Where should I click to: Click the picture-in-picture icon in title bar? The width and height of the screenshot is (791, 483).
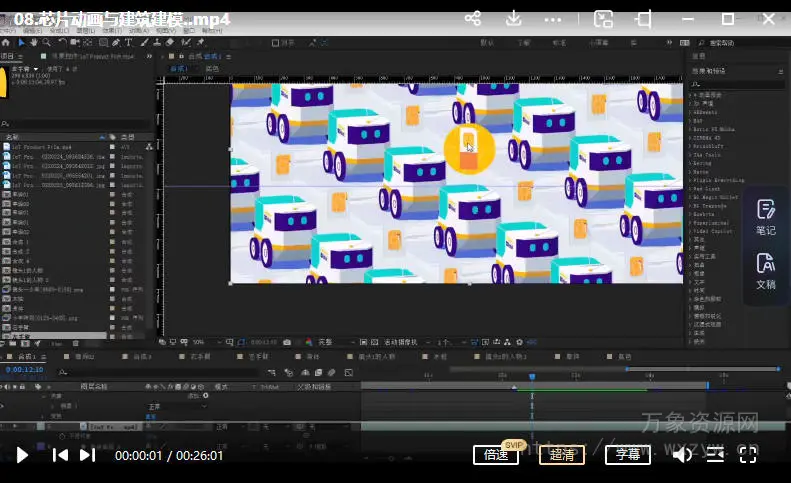[x=603, y=19]
